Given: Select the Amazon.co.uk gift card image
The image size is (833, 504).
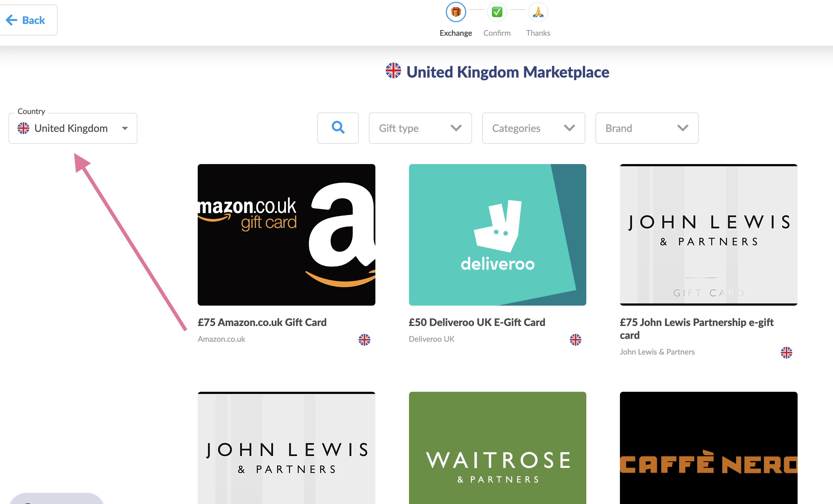Looking at the screenshot, I should (286, 235).
